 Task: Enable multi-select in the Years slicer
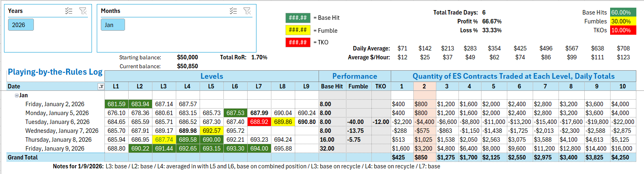(x=69, y=11)
